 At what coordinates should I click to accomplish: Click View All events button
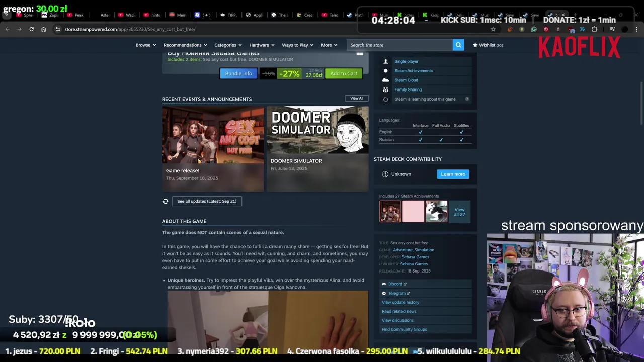tap(357, 99)
